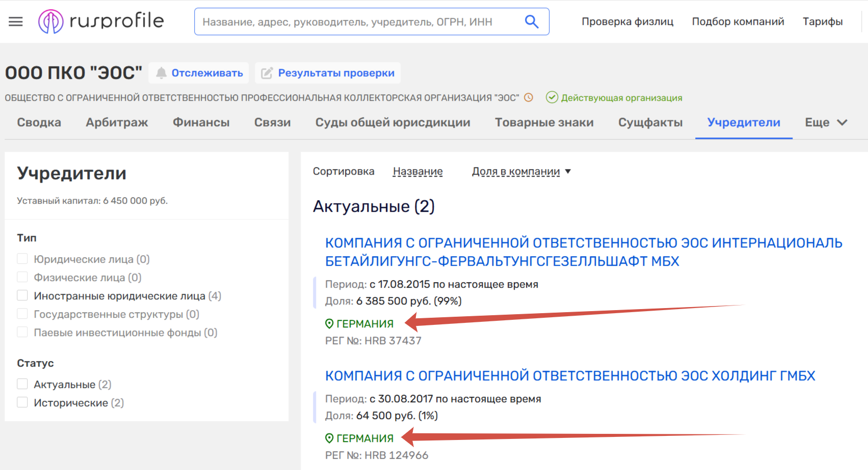
Task: Open the Товарные знаки tab
Action: [x=544, y=122]
